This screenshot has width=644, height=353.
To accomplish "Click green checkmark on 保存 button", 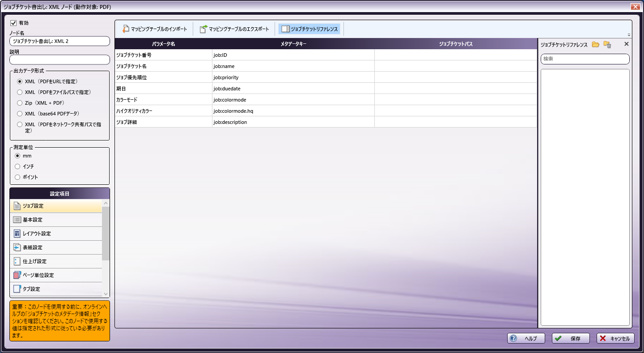I will click(x=558, y=339).
